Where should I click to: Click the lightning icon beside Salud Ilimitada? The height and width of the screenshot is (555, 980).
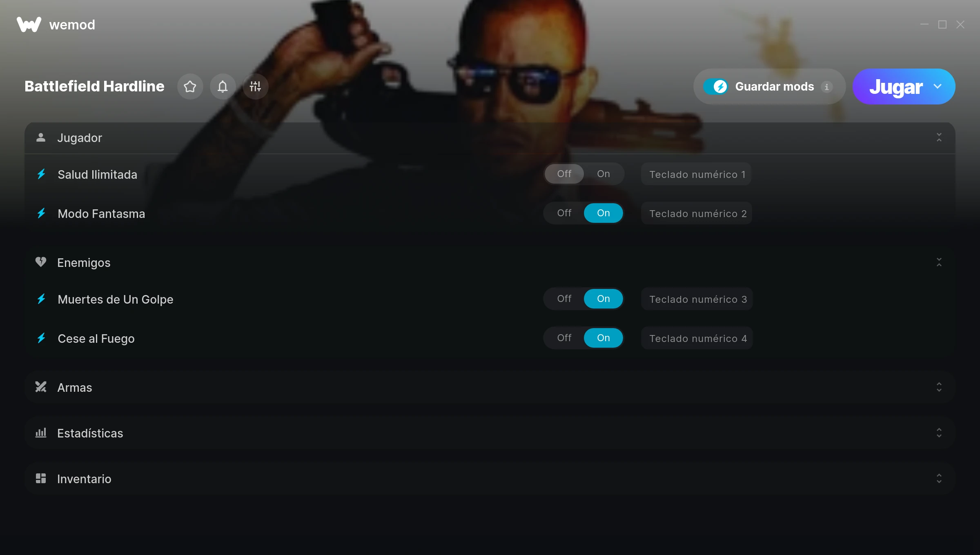pos(41,174)
